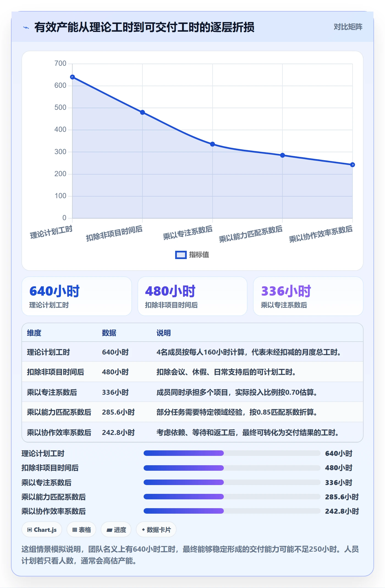Click the bar icon in 进度 chip

(109, 530)
